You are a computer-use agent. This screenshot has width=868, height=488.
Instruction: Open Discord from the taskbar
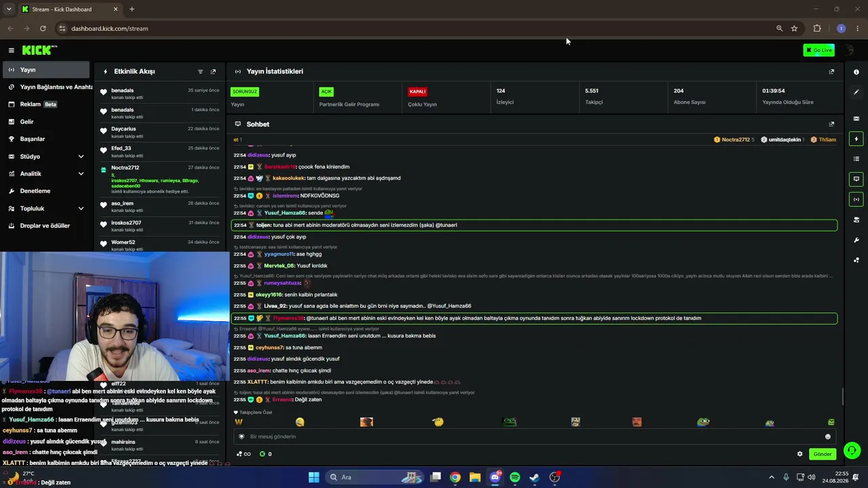pyautogui.click(x=495, y=477)
